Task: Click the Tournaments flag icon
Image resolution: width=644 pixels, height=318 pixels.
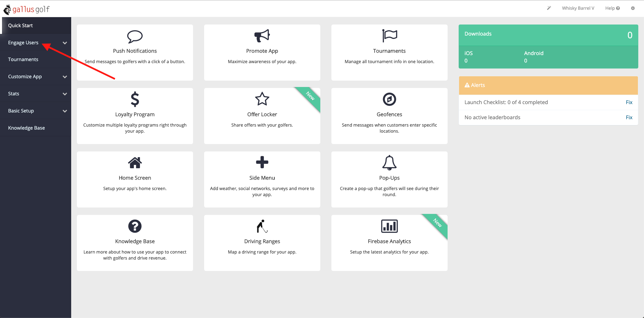Action: pos(389,36)
